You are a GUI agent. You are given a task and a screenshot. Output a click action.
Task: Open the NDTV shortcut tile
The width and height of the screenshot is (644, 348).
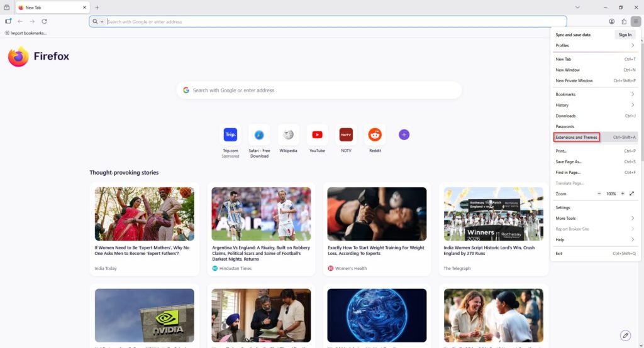[x=346, y=134]
